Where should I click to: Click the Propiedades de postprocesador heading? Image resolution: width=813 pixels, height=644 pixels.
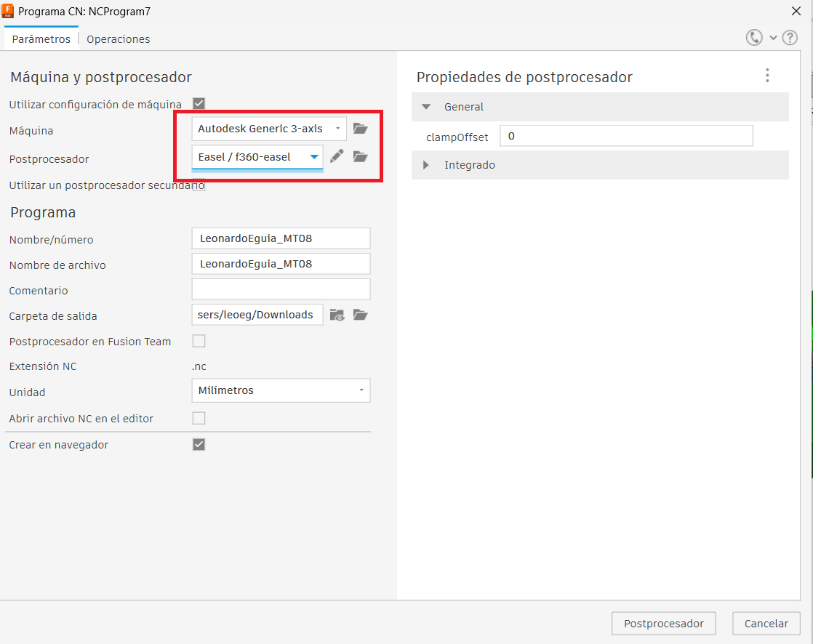click(524, 77)
